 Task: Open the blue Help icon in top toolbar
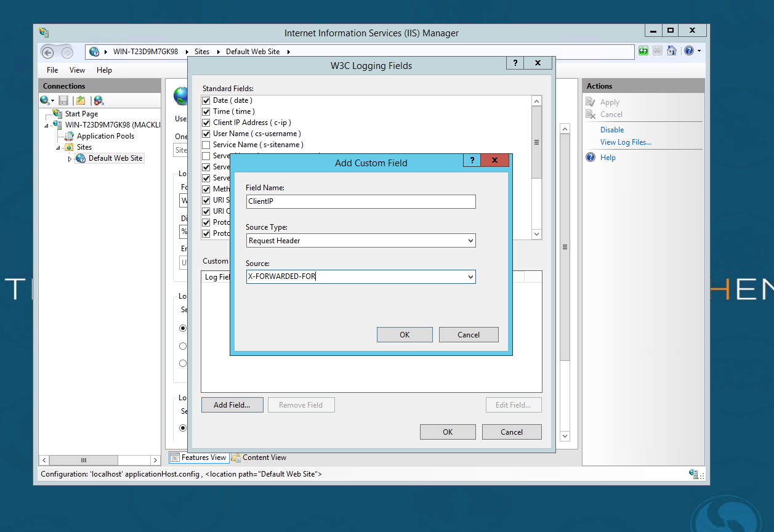688,51
